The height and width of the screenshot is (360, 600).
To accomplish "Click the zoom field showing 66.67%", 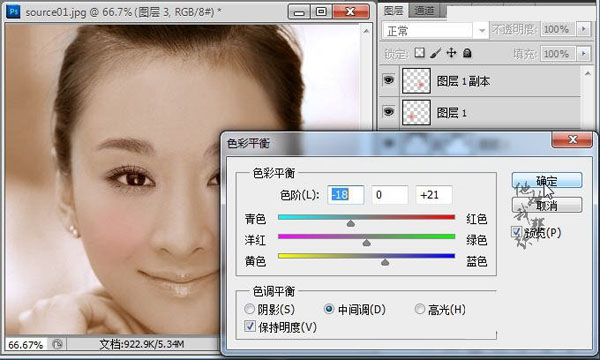I will (x=26, y=345).
